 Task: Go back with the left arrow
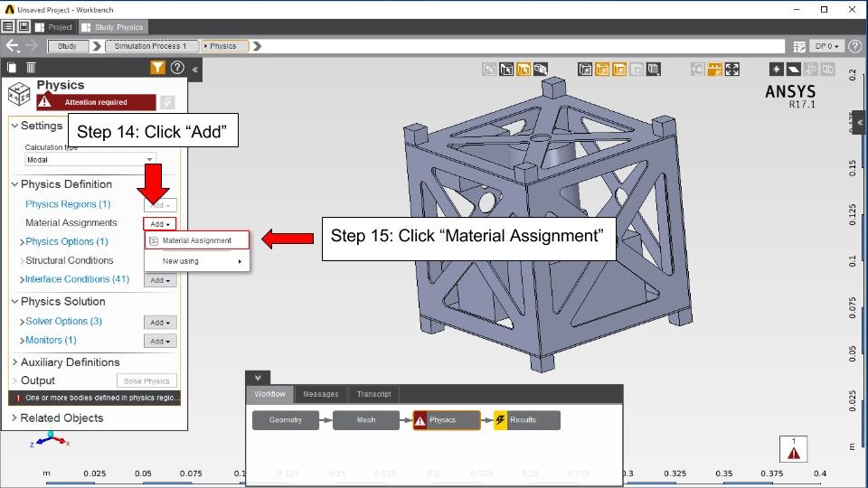pyautogui.click(x=12, y=46)
